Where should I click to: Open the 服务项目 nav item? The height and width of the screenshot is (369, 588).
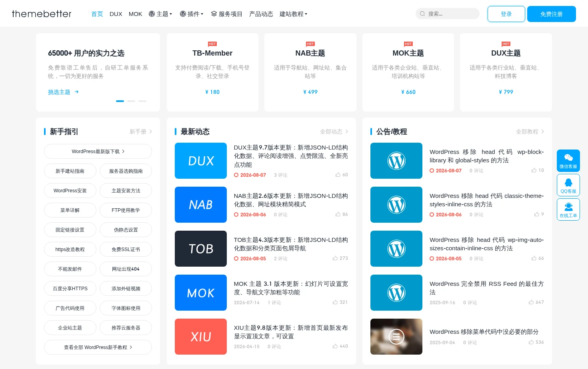click(x=227, y=14)
